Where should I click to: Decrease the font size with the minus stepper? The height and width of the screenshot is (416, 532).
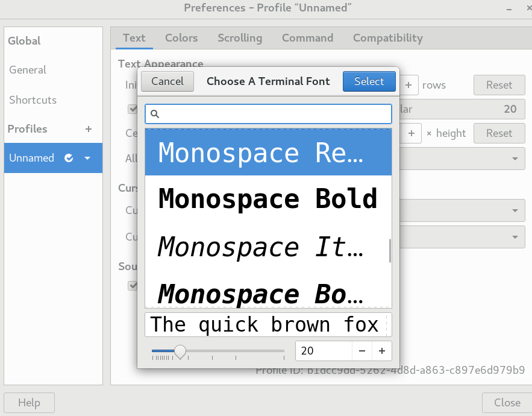362,350
